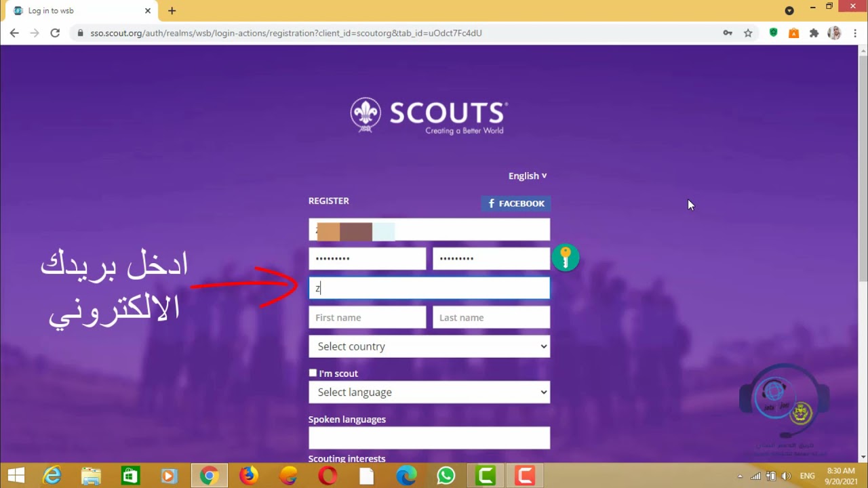Viewport: 868px width, 488px height.
Task: Click the Spoken languages input box
Action: (429, 438)
